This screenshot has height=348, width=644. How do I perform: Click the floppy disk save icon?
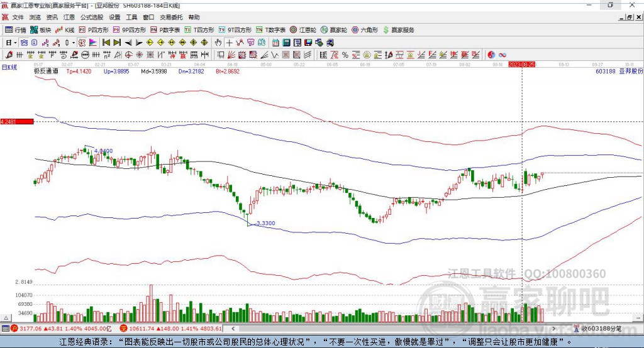pos(308,43)
